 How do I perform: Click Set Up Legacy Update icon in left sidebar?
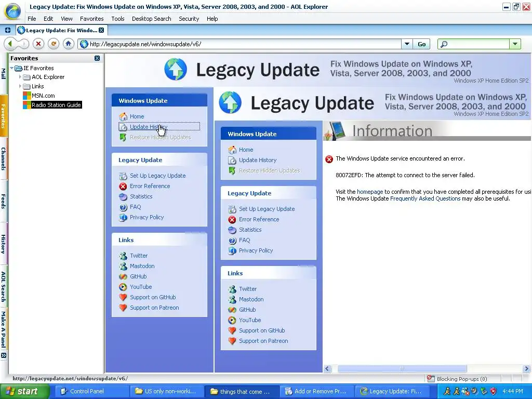tap(123, 176)
